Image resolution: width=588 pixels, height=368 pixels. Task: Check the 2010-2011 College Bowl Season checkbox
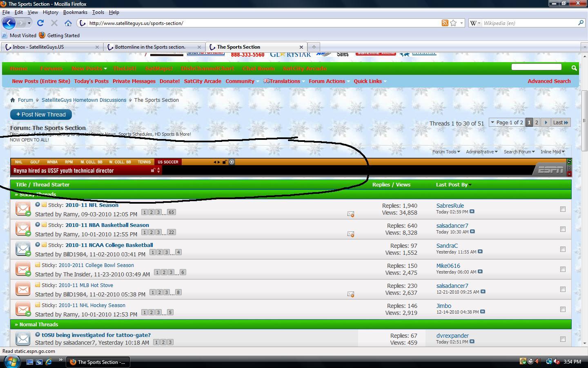pyautogui.click(x=563, y=269)
